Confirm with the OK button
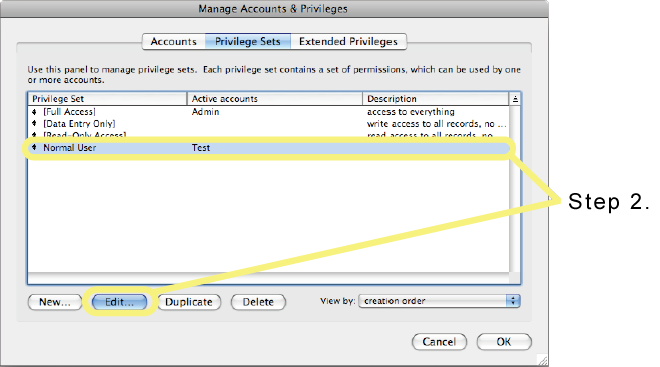This screenshot has width=660, height=367. [504, 342]
